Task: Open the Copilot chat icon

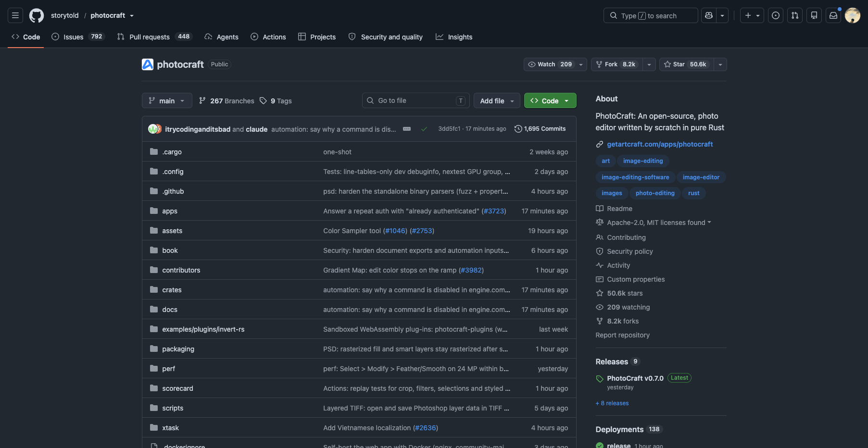Action: pyautogui.click(x=709, y=15)
